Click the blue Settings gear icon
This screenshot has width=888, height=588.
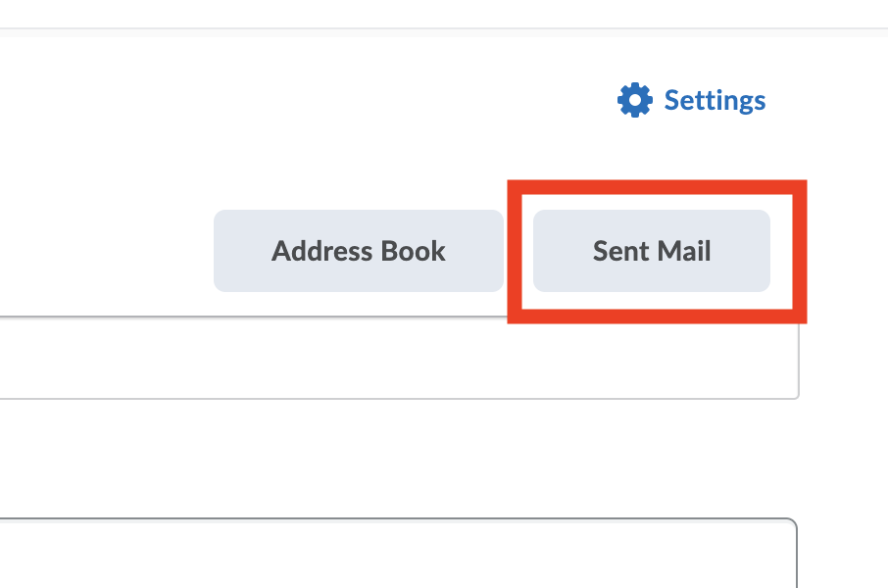635,100
